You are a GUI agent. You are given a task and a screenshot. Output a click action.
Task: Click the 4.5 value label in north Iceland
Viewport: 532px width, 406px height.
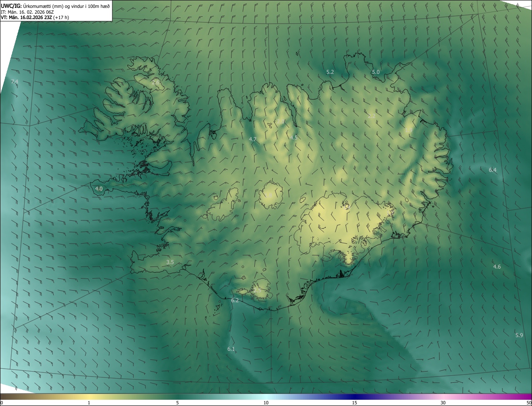pyautogui.click(x=293, y=137)
